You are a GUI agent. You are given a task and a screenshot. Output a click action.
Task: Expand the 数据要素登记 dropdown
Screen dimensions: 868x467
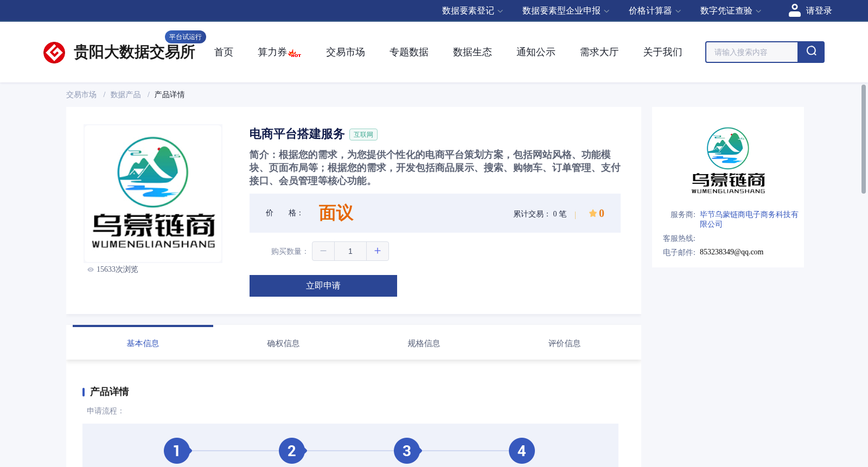click(x=473, y=11)
